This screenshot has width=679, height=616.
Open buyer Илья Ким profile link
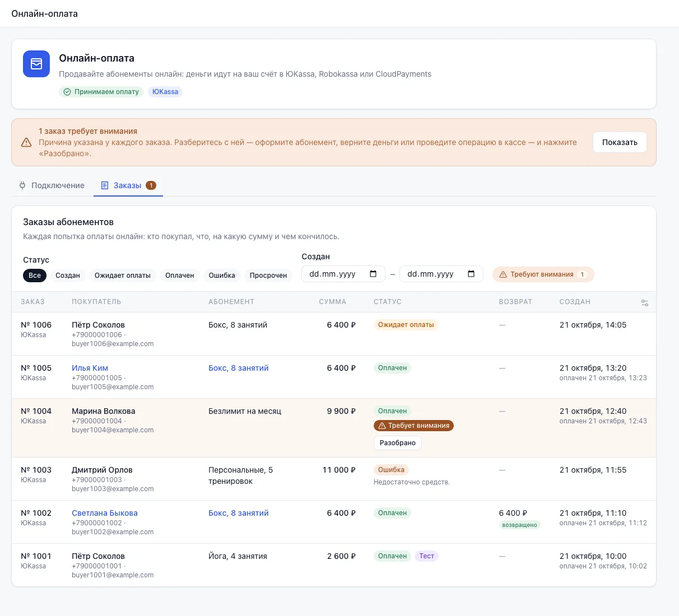[x=90, y=368]
